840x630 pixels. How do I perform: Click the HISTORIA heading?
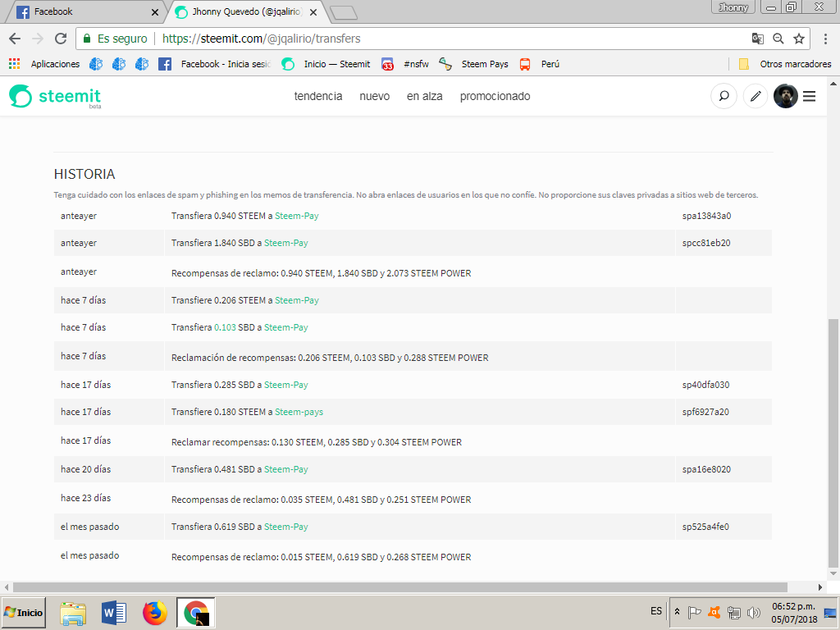(x=84, y=174)
